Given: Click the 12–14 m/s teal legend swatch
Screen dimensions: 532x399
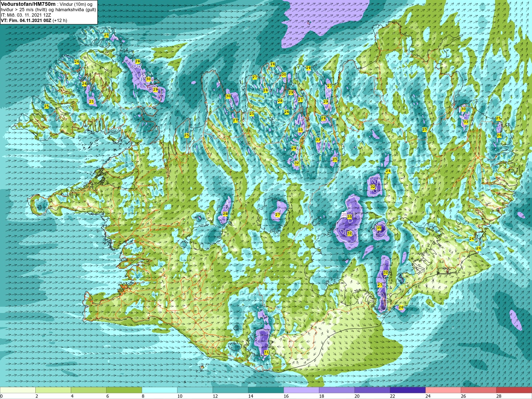Looking at the screenshot, I should [230, 390].
